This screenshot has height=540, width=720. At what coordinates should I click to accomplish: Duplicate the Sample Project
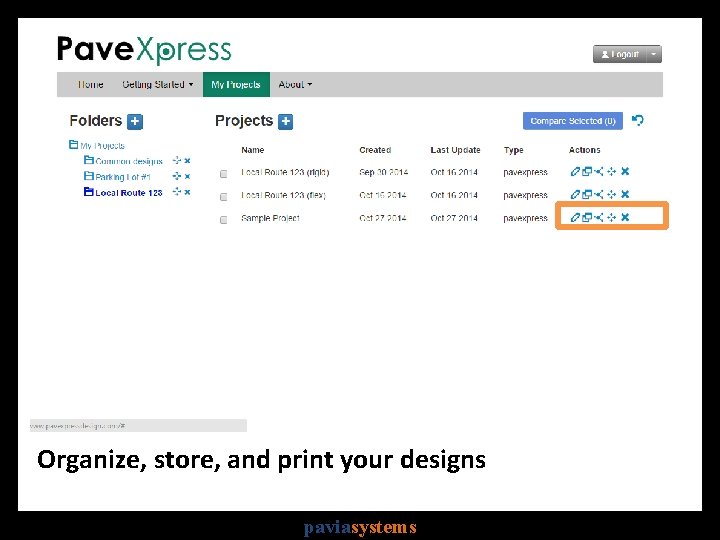coord(586,218)
